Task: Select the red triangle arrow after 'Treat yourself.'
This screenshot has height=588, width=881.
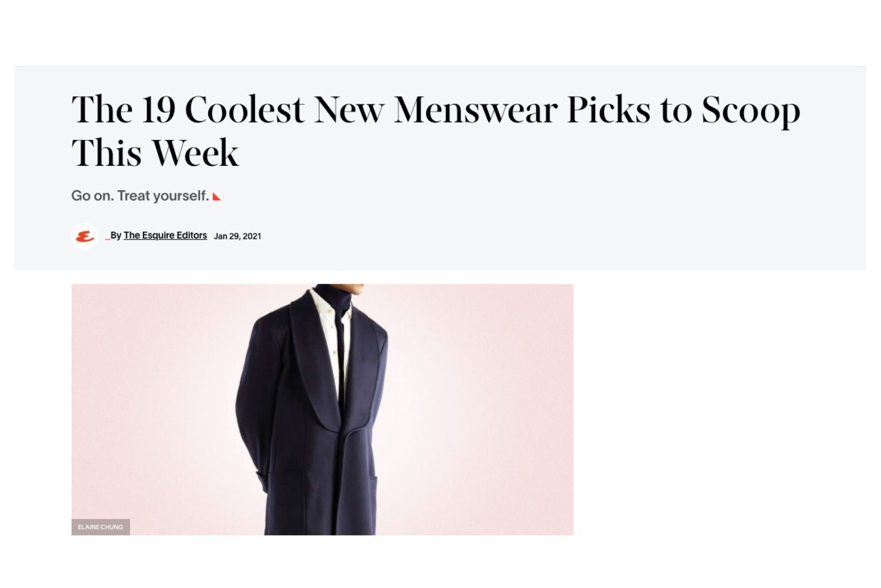Action: coord(217,196)
